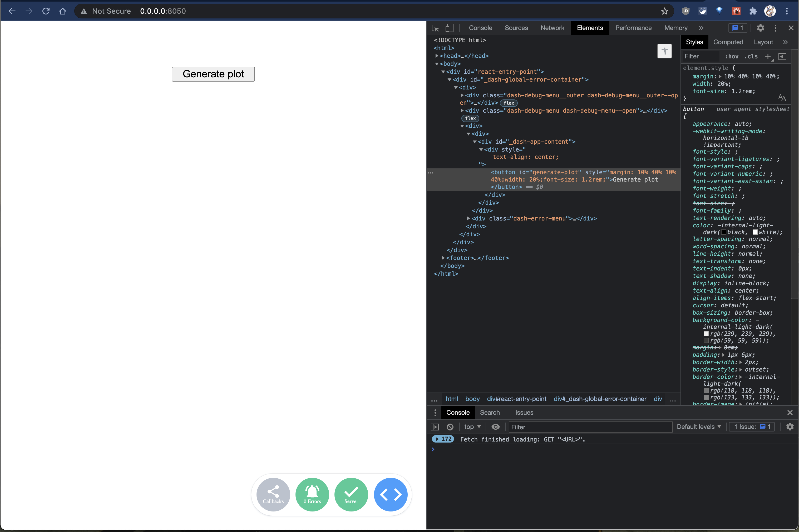Focus the Styles Filter field
Image resolution: width=799 pixels, height=532 pixels.
[x=701, y=56]
